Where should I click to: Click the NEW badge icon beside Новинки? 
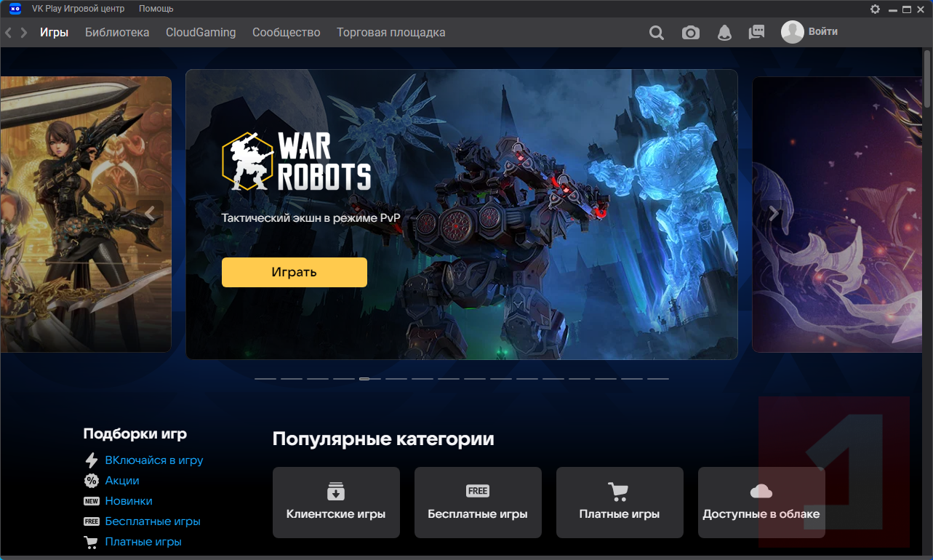click(92, 501)
